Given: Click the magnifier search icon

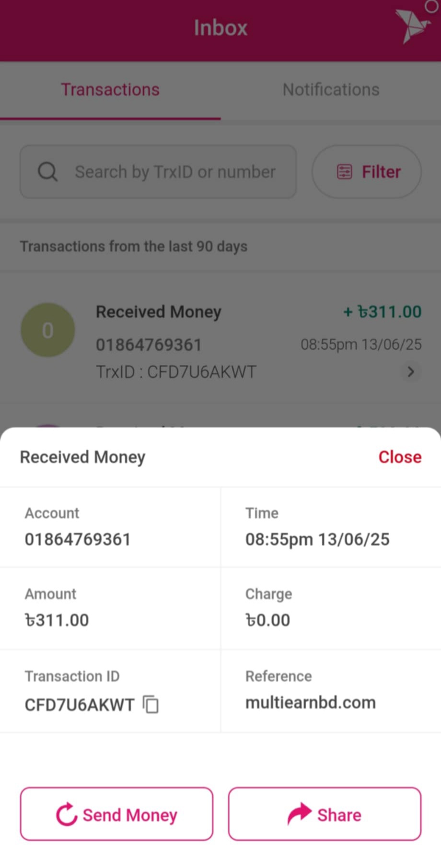Looking at the screenshot, I should point(47,172).
